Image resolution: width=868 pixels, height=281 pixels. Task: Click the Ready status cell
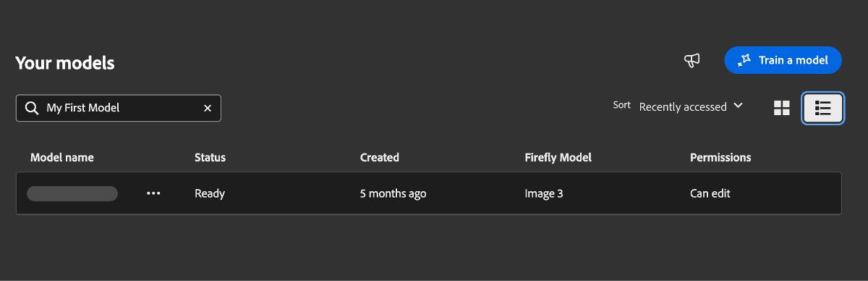pyautogui.click(x=210, y=193)
